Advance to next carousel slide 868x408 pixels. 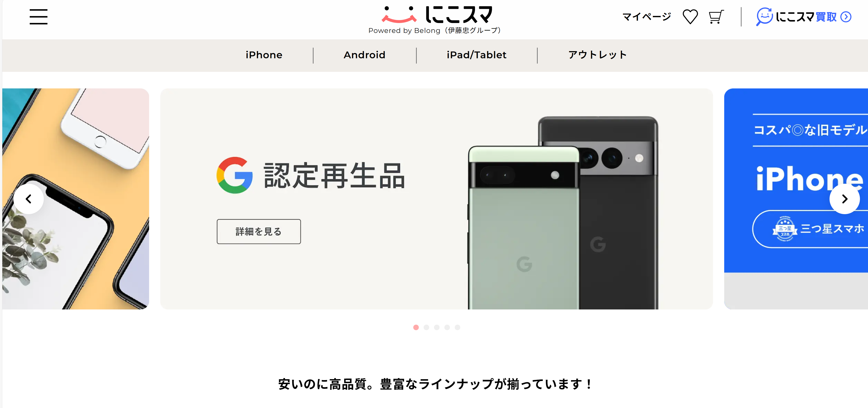845,199
